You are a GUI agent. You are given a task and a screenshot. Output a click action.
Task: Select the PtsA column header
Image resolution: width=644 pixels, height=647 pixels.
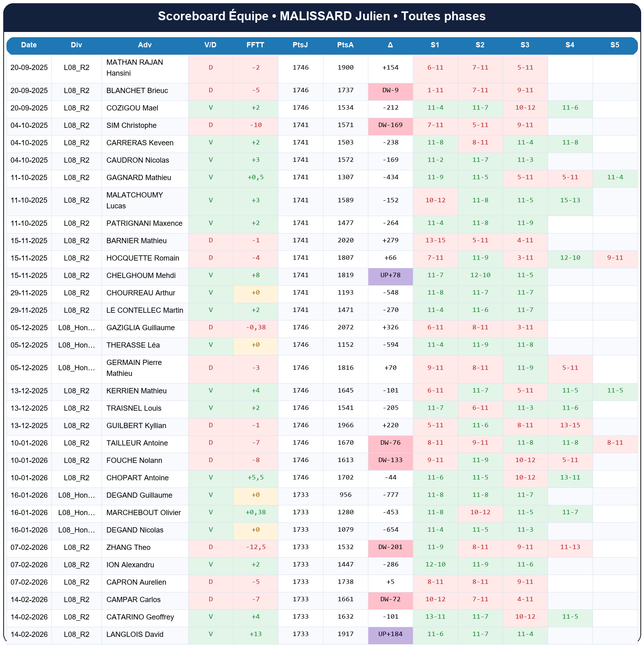click(x=345, y=45)
